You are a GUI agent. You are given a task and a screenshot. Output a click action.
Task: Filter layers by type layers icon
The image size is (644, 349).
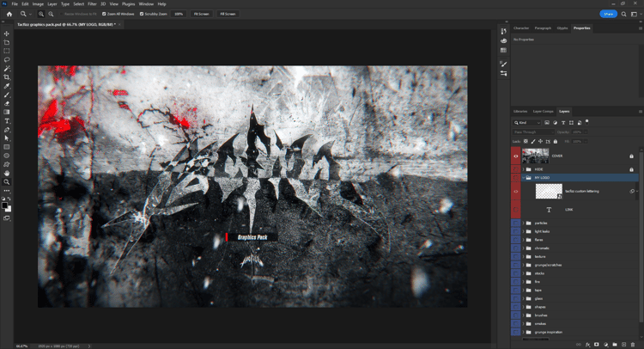click(563, 123)
